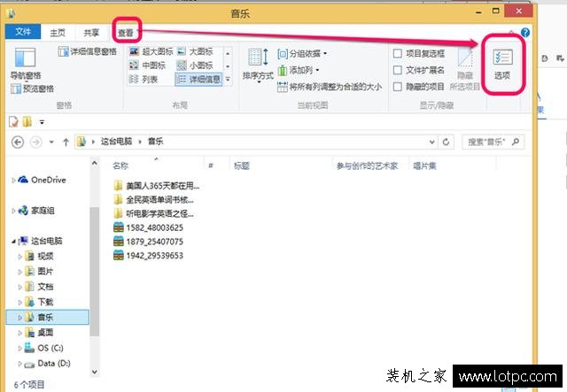This screenshot has height=392, width=567.
Task: Click the properties icon in quick access toolbar
Action: point(13,122)
